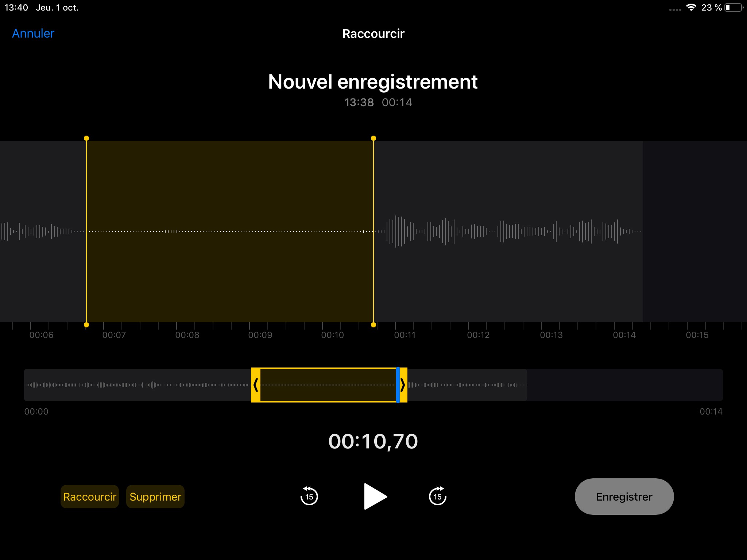This screenshot has height=560, width=747.
Task: Click waveform right of yellow selection
Action: (x=507, y=231)
